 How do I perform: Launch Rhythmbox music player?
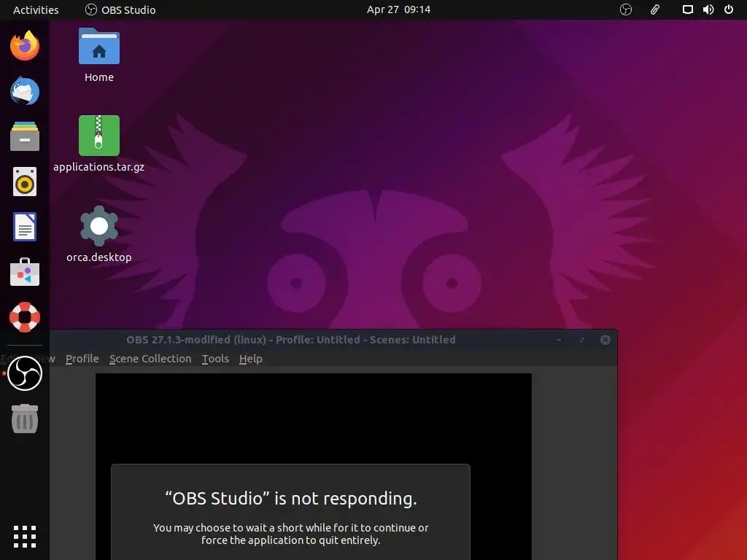[x=25, y=182]
